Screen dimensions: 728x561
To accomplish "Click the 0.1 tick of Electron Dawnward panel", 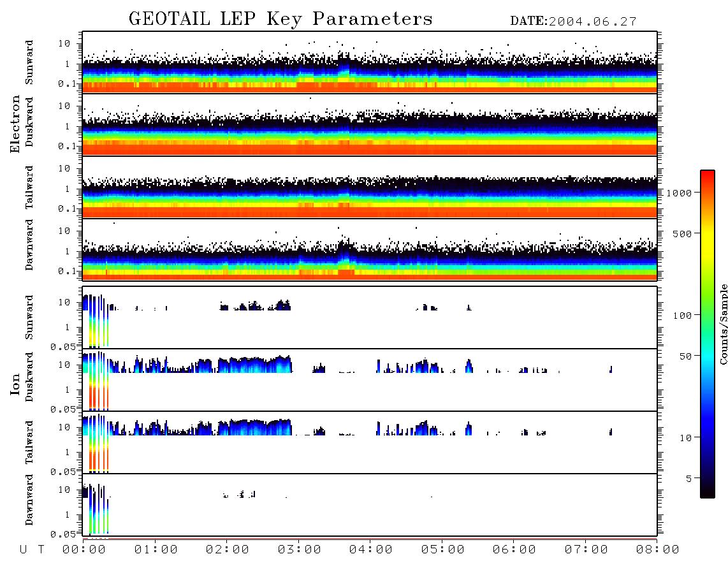I will [68, 271].
